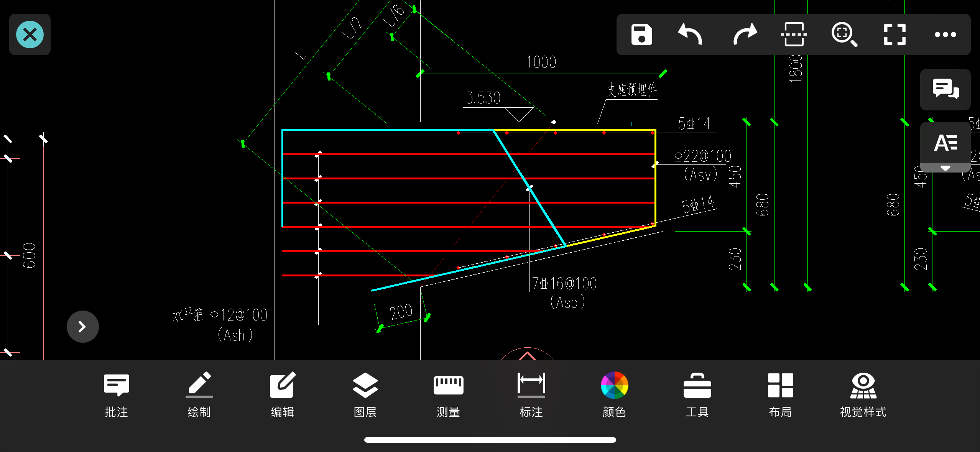Image resolution: width=980 pixels, height=452 pixels.
Task: Open the text style AE panel
Action: pyautogui.click(x=945, y=143)
